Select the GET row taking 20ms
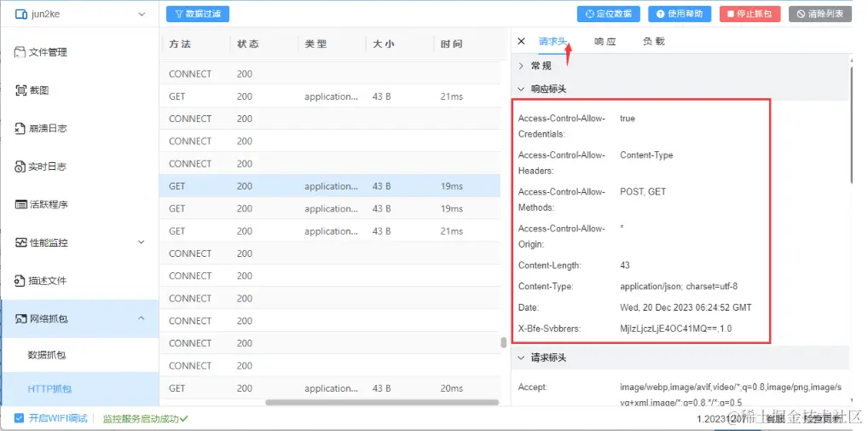 point(330,388)
